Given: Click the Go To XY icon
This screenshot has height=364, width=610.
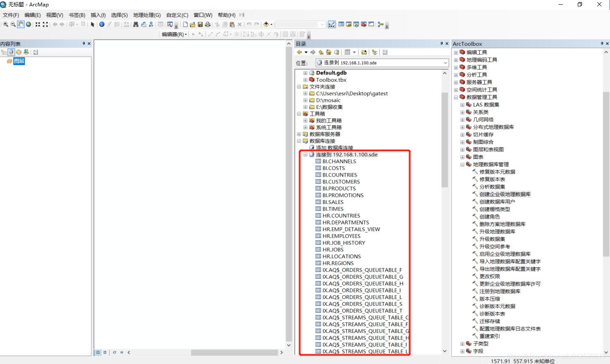Looking at the screenshot, I should coord(151,24).
